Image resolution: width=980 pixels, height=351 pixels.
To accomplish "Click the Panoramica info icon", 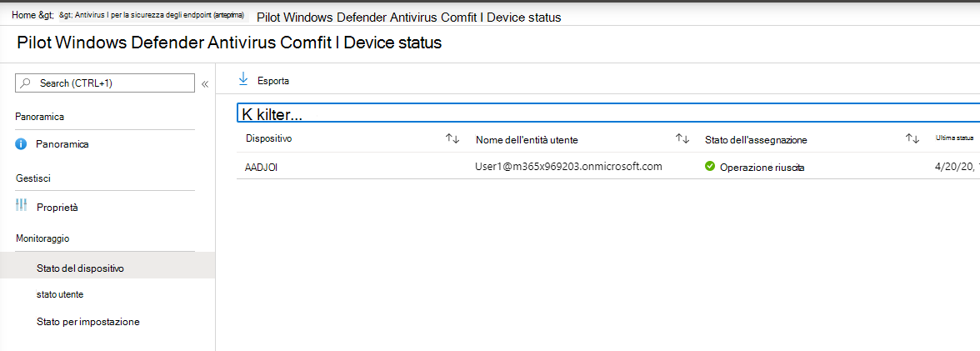I will pos(22,144).
